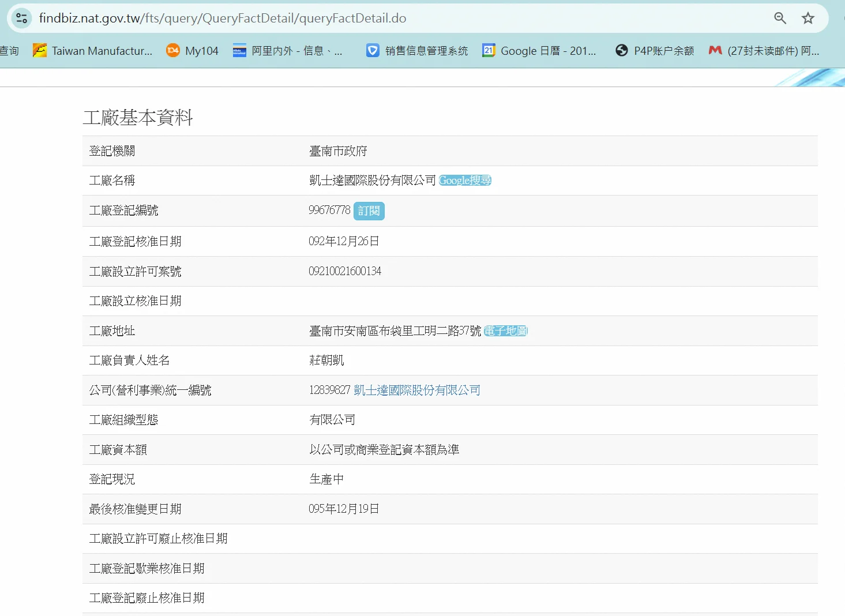Click the 生產中 registration status value
The width and height of the screenshot is (845, 616).
326,479
